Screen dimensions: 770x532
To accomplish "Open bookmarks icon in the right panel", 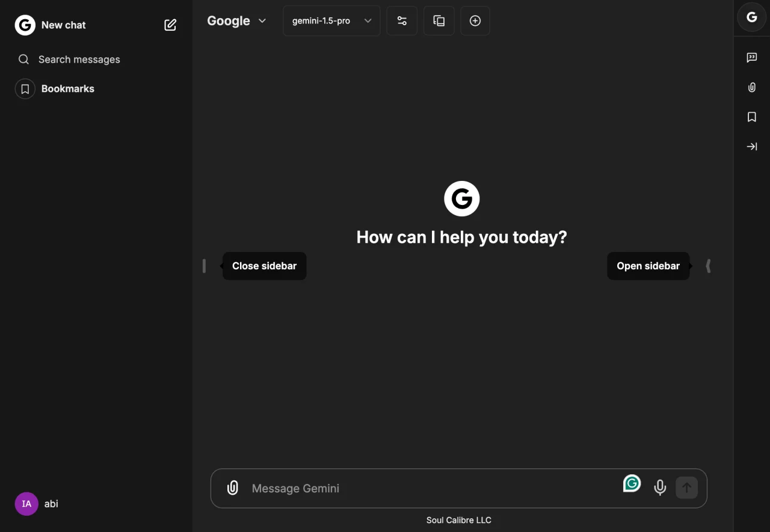I will (x=751, y=117).
